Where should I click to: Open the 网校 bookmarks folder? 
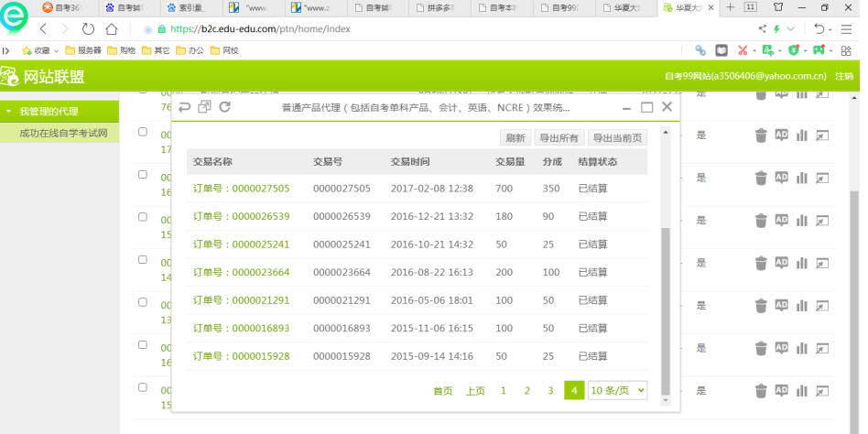pyautogui.click(x=224, y=50)
